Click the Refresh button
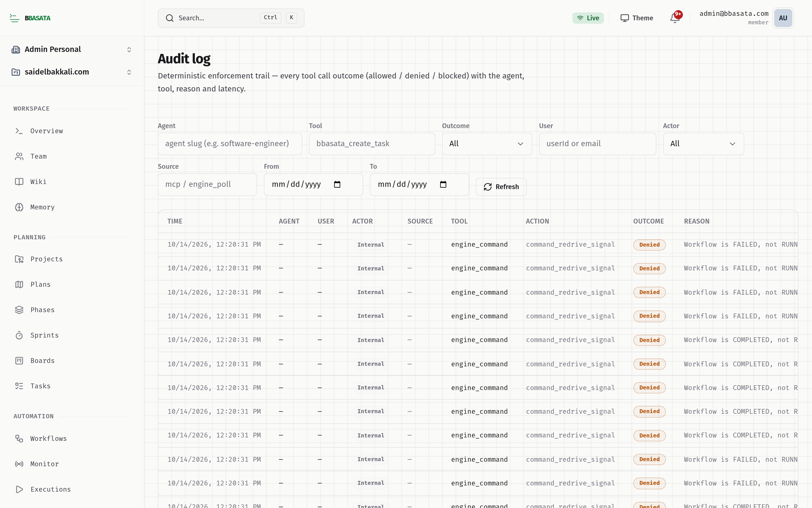Viewport: 812px width, 508px height. 501,187
